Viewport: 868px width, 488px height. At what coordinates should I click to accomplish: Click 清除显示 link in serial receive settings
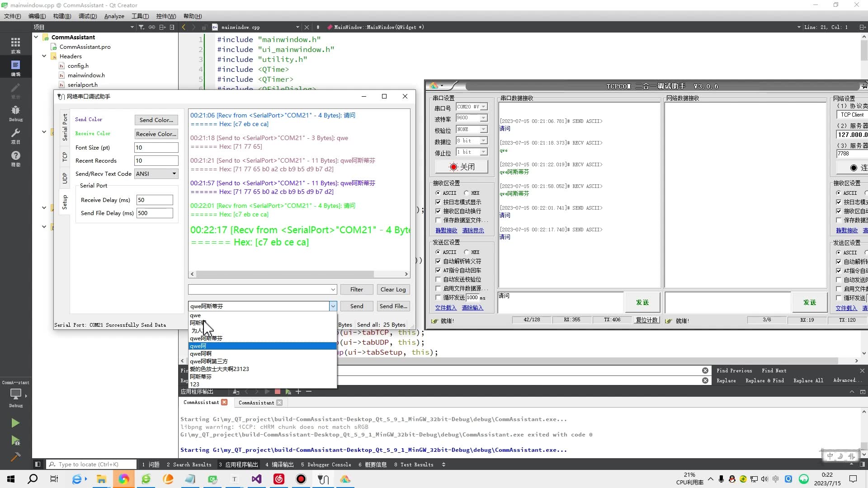point(473,230)
